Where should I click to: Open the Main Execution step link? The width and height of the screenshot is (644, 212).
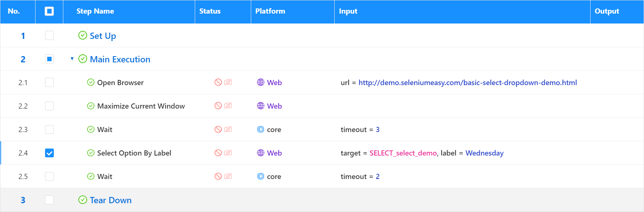tap(120, 59)
